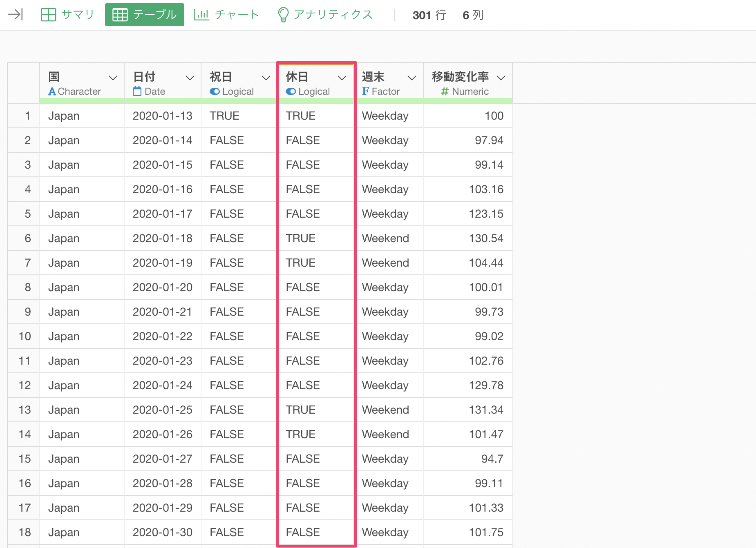Select date cell 2020-01-13
Viewport: 756px width, 548px height.
pos(163,116)
